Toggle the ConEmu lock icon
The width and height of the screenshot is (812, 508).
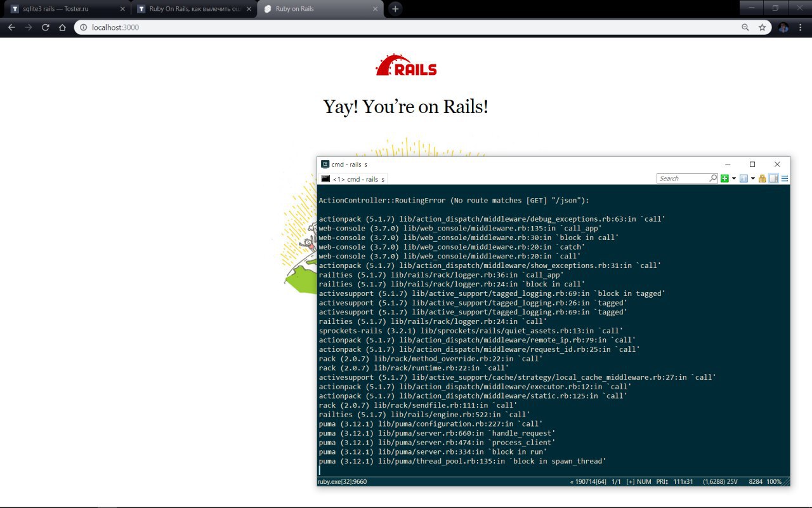(763, 178)
